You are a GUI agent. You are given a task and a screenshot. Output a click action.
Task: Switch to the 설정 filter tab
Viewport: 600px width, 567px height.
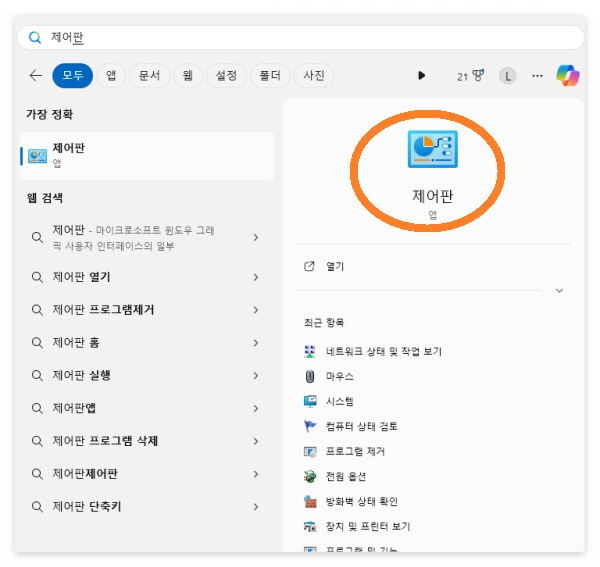[x=226, y=75]
